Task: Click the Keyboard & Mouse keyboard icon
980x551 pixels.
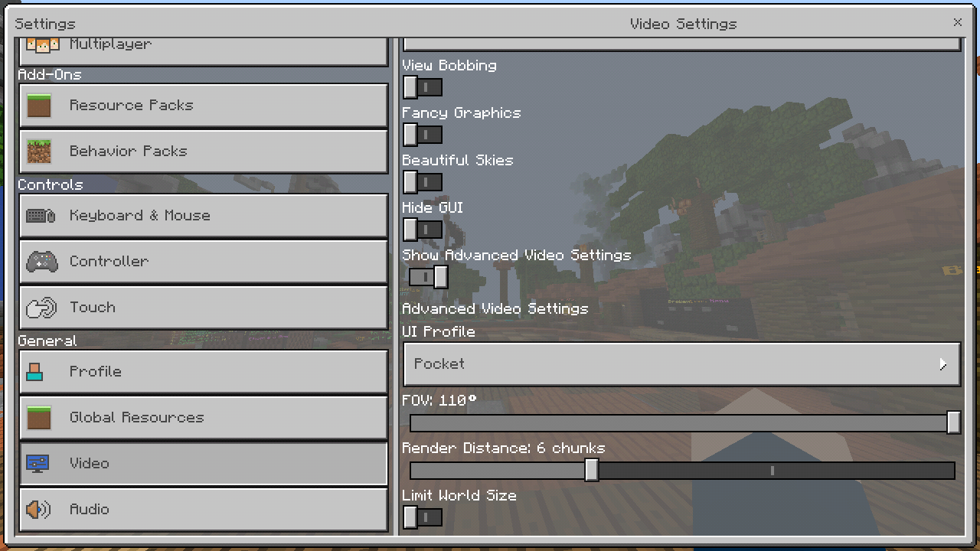Action: click(41, 216)
